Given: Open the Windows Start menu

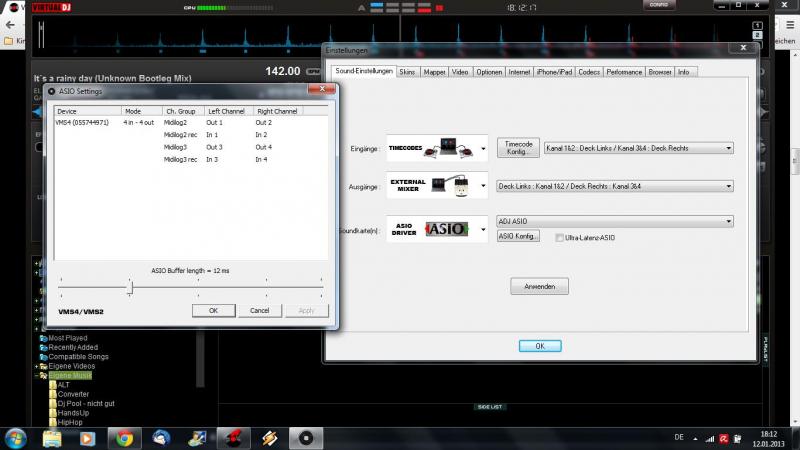Looking at the screenshot, I should tap(15, 438).
